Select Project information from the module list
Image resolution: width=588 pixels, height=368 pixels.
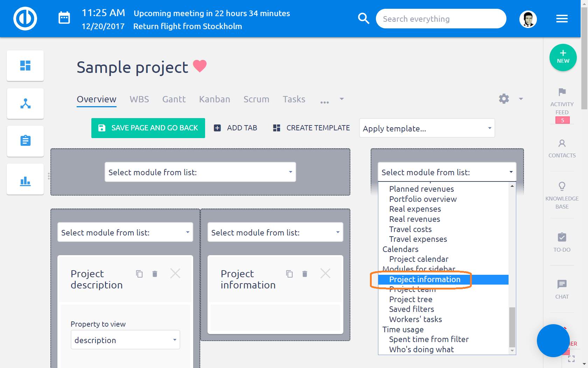(x=425, y=279)
